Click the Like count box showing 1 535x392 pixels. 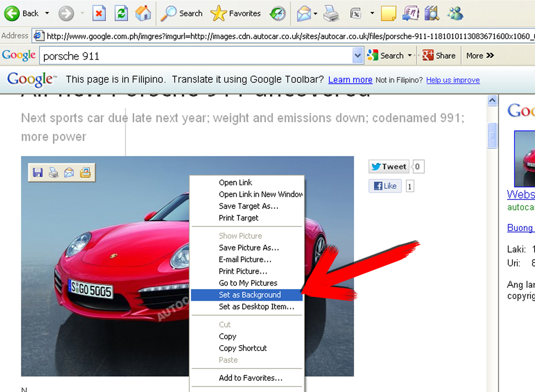pos(410,186)
